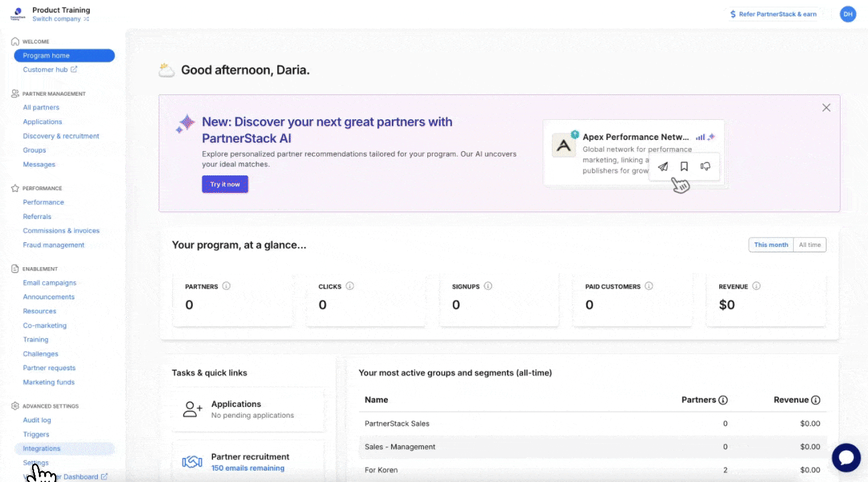Click the info icon next to PAID CUSTOMERS
Image resolution: width=868 pixels, height=482 pixels.
coord(648,286)
